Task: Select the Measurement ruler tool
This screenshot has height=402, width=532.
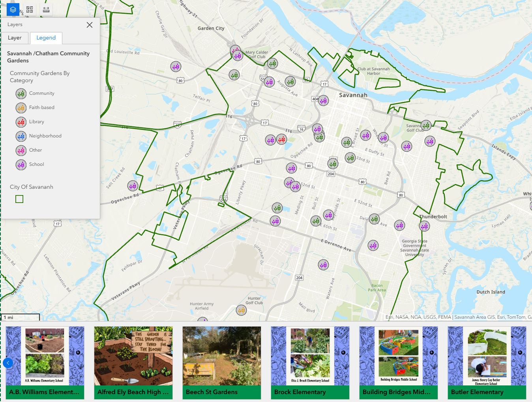Action: click(46, 9)
